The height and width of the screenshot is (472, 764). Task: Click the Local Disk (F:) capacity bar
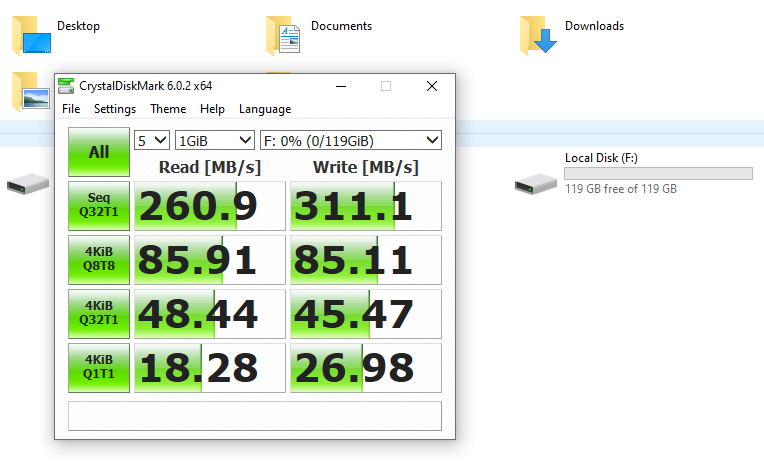[658, 173]
